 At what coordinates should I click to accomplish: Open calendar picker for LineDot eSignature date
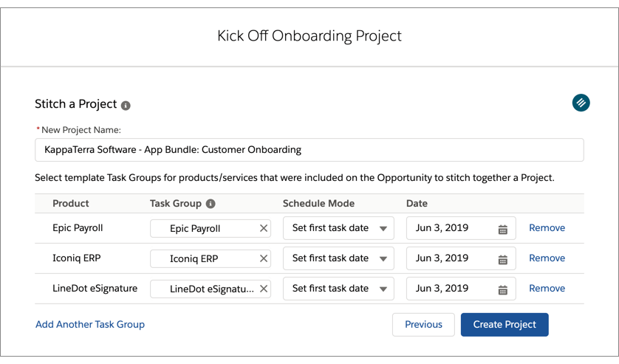coord(502,290)
